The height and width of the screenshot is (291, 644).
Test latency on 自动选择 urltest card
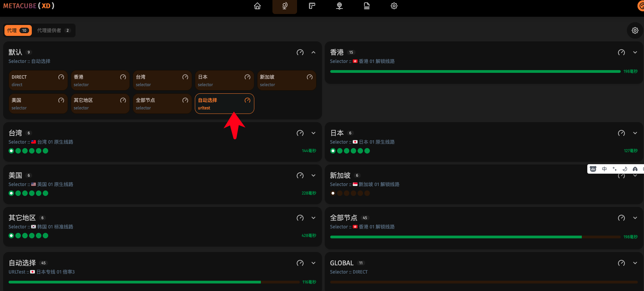click(247, 101)
